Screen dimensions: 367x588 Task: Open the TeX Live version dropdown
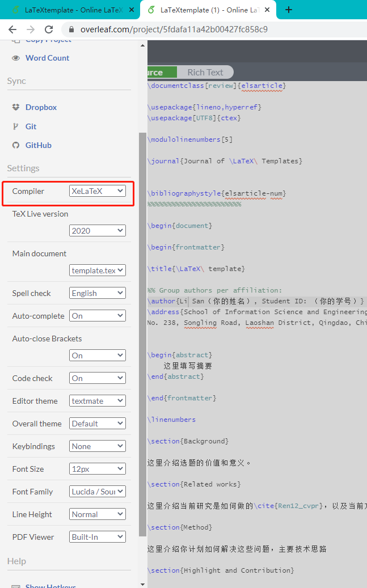point(98,231)
